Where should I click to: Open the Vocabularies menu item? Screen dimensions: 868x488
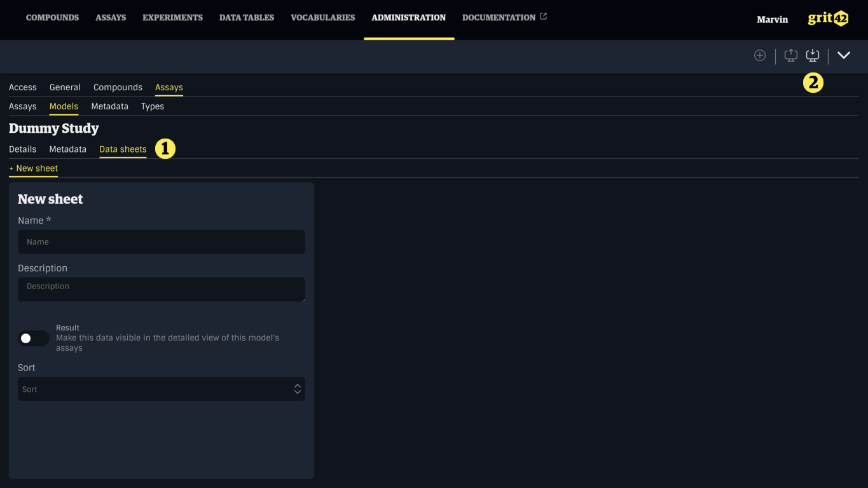(322, 18)
